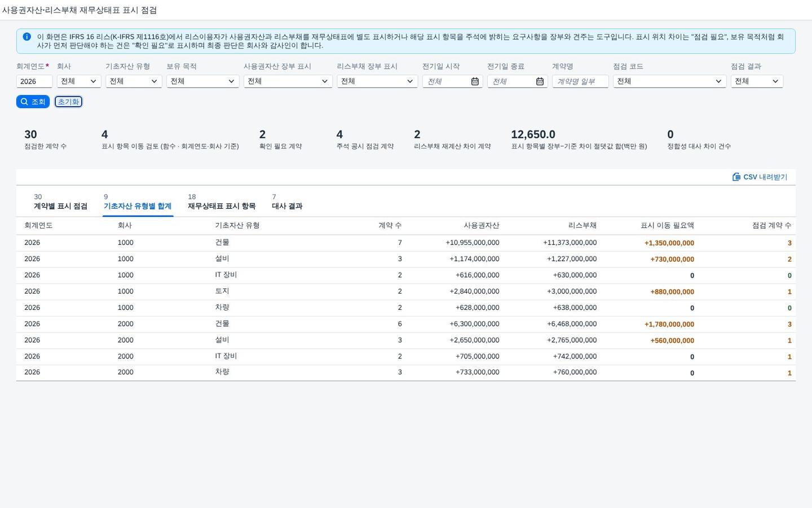
Task: Click the +1,780,000,000 amount cell
Action: [669, 325]
